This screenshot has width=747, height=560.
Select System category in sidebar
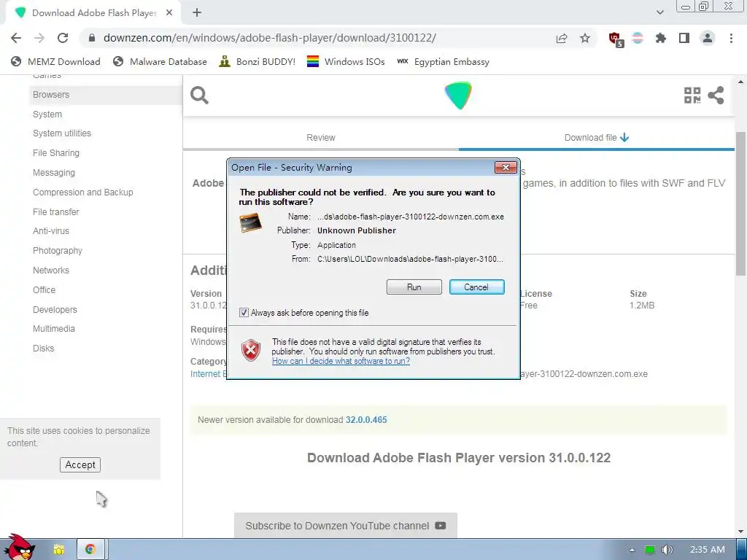[47, 114]
